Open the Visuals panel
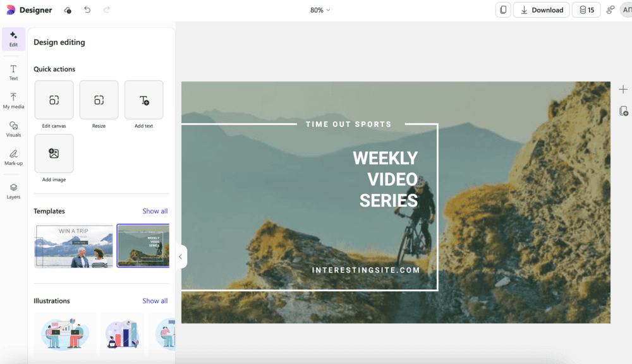Screen dimensions: 632x364 pyautogui.click(x=13, y=129)
